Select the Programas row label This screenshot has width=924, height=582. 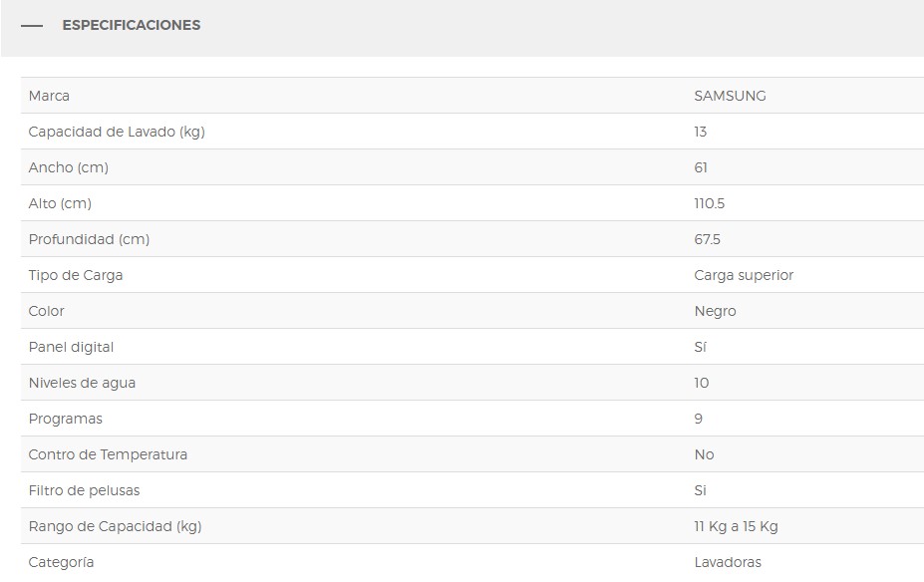tap(65, 419)
